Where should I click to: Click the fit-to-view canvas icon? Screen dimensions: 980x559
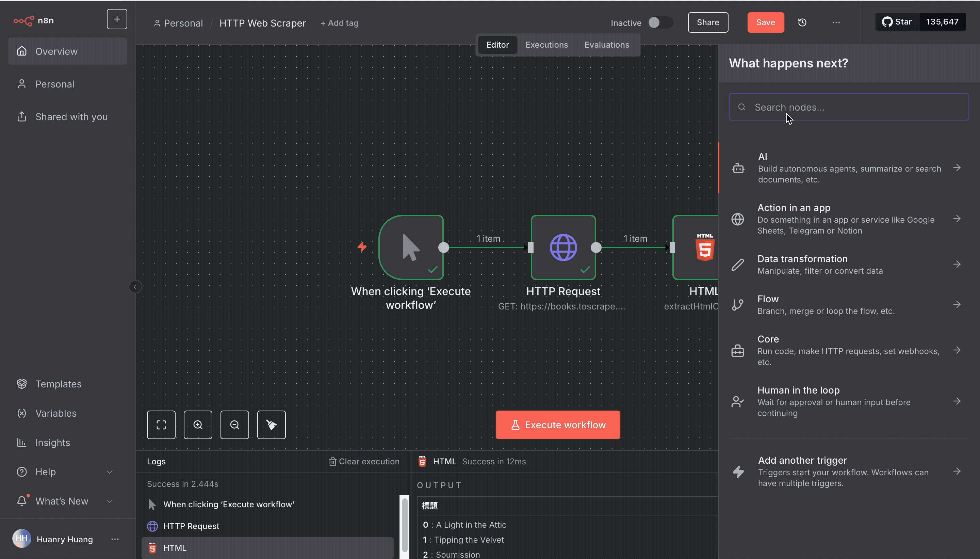pos(161,425)
